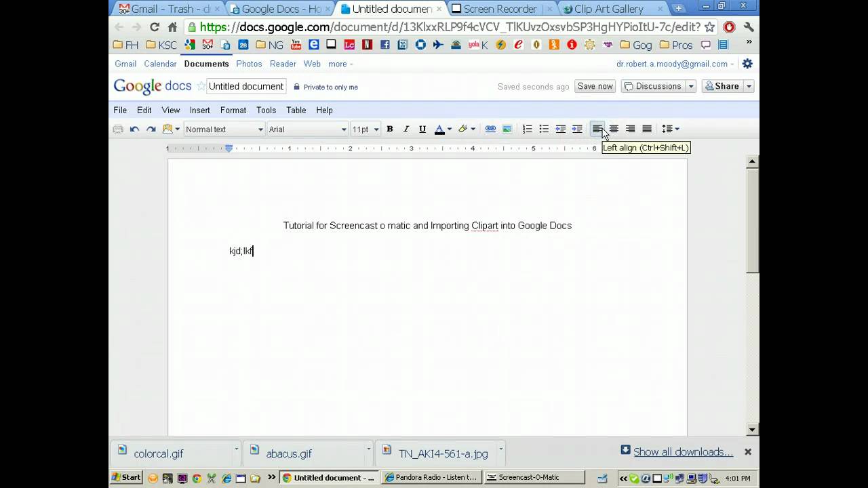Open the dr.robert.a.moody@gmail.com account menu
The width and height of the screenshot is (868, 488).
click(675, 64)
